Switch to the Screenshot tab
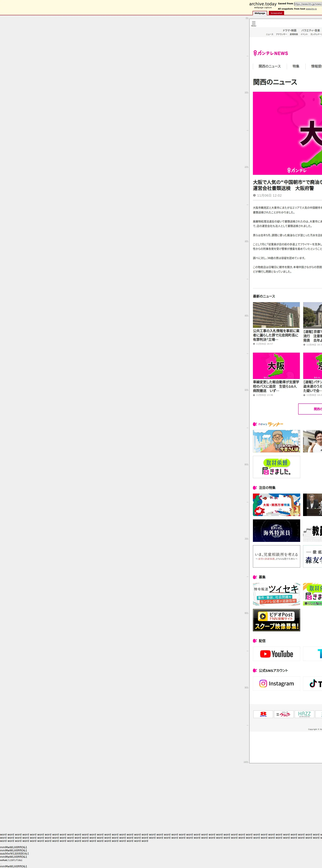 click(x=276, y=13)
